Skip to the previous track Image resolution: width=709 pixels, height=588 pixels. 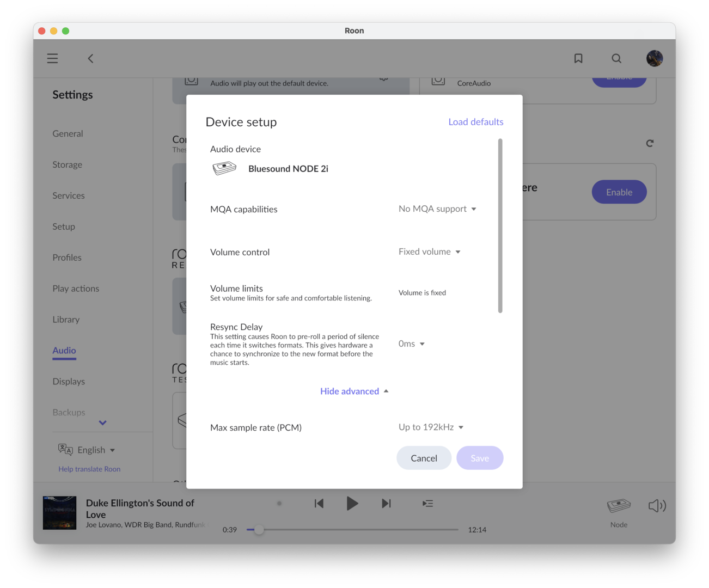[319, 504]
